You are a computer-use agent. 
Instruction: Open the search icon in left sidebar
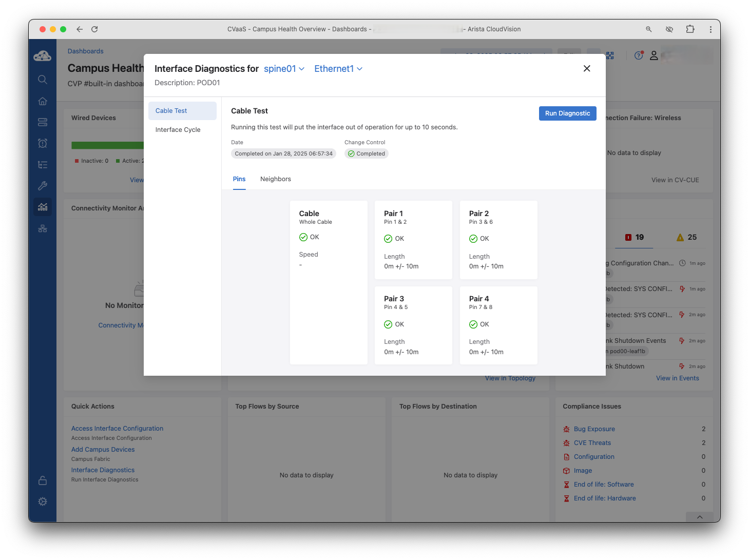pyautogui.click(x=43, y=80)
